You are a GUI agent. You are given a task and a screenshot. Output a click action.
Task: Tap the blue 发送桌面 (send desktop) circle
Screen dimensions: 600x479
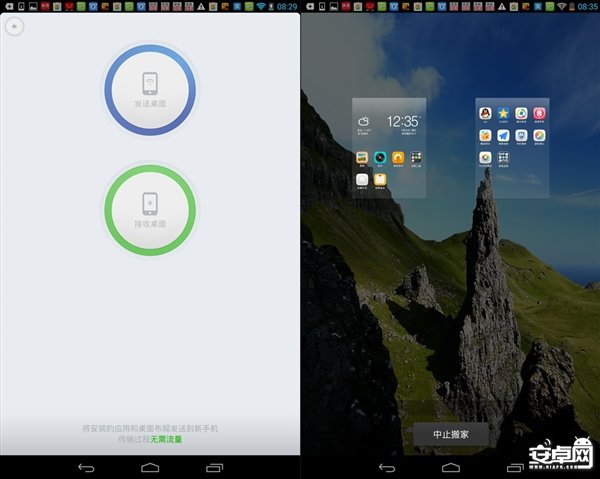tap(150, 88)
